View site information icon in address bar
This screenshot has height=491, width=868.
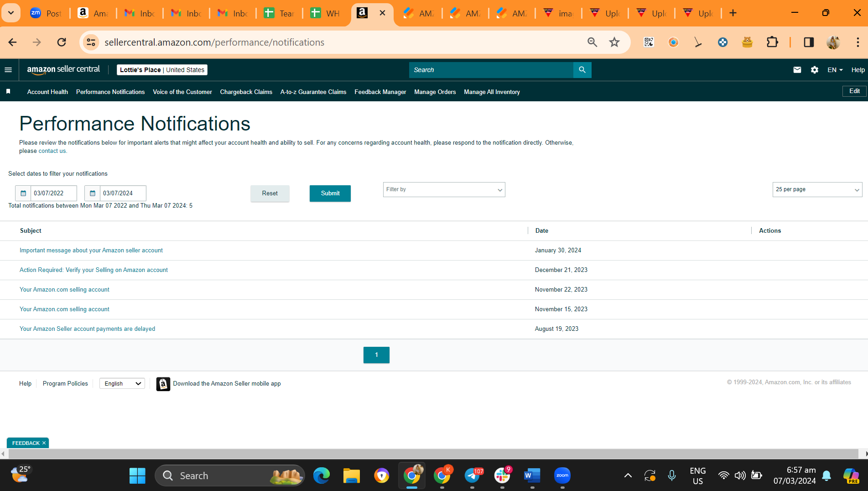click(91, 42)
